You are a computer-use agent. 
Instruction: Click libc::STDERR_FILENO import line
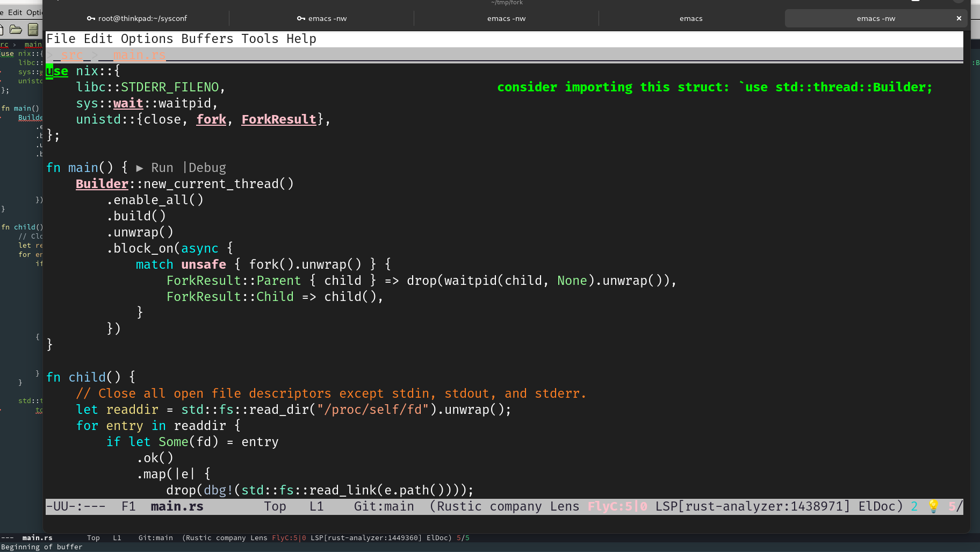150,87
